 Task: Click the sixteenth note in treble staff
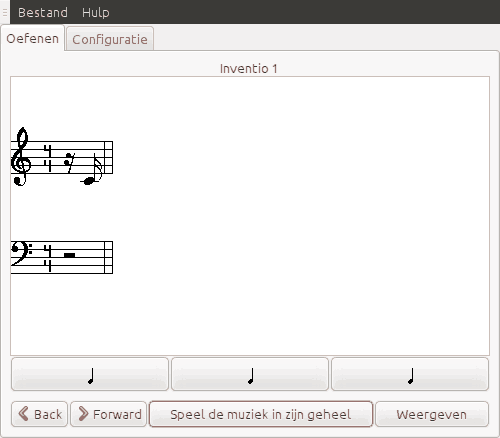91,169
